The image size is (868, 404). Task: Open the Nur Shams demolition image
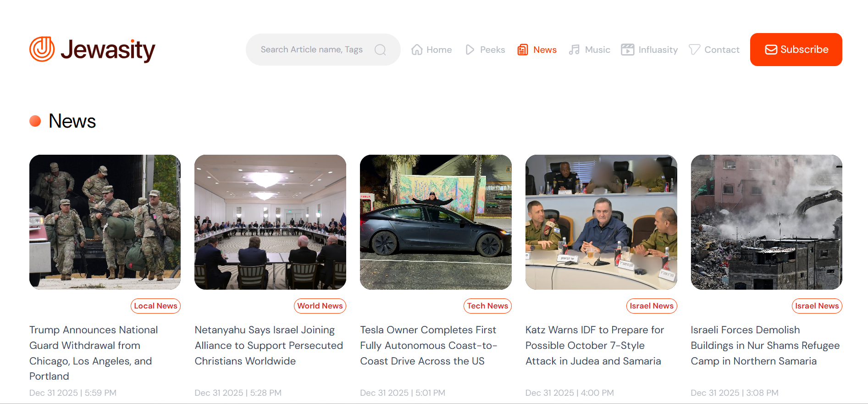766,222
